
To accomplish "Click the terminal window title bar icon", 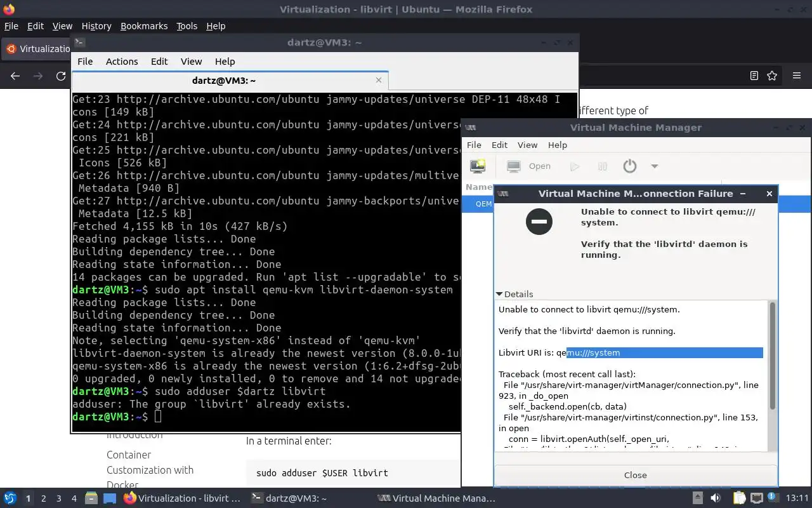I will 79,43.
